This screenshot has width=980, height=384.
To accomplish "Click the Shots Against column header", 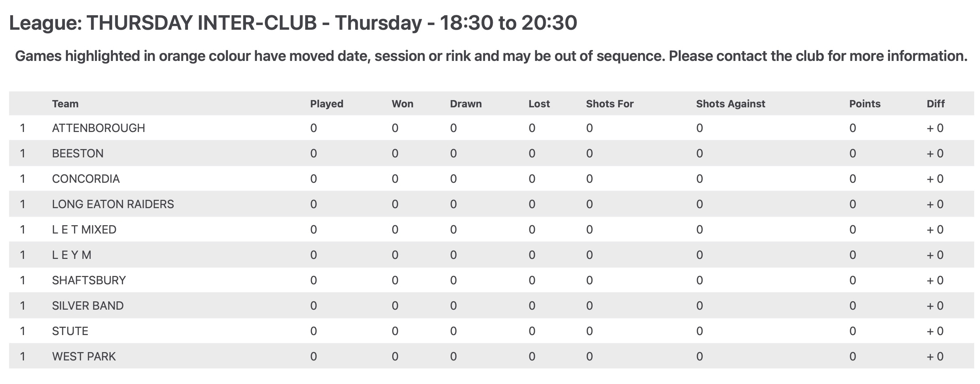I will 730,104.
